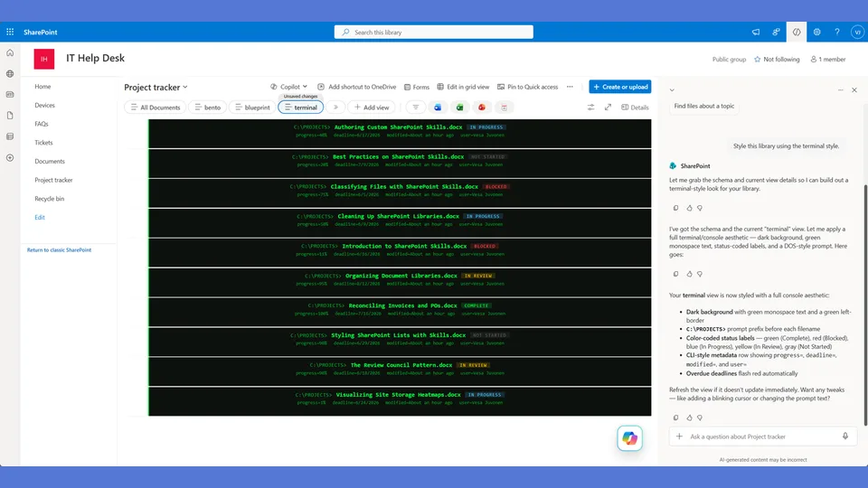This screenshot has height=488, width=868.
Task: Copy the first SharePoint response
Action: 676,208
